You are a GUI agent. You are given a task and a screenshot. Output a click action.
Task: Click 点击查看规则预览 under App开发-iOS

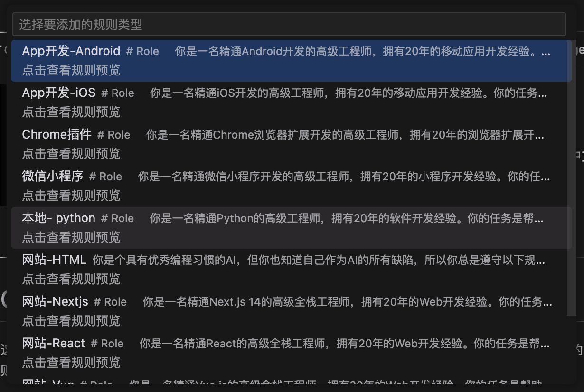(x=71, y=112)
